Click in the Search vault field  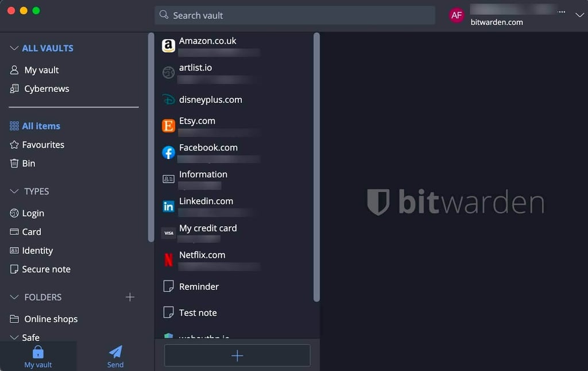(295, 15)
